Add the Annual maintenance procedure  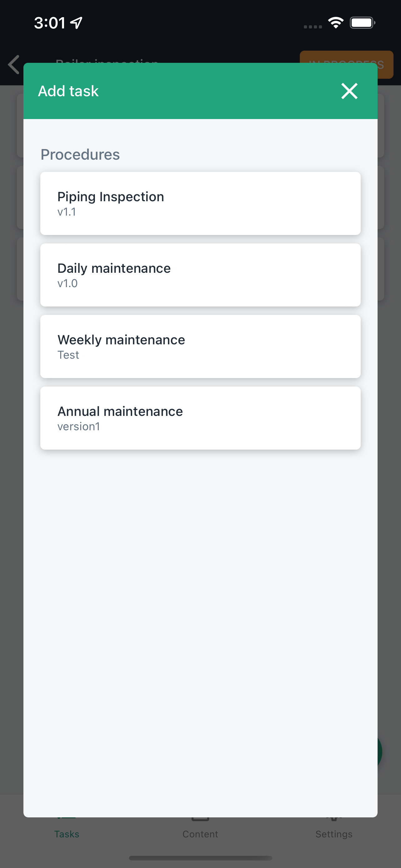[200, 418]
